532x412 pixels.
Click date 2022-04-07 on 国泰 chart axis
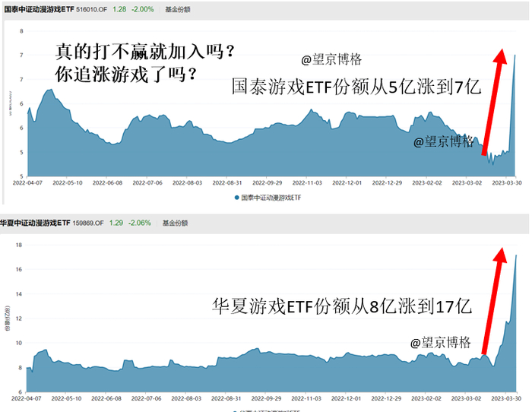click(x=27, y=183)
